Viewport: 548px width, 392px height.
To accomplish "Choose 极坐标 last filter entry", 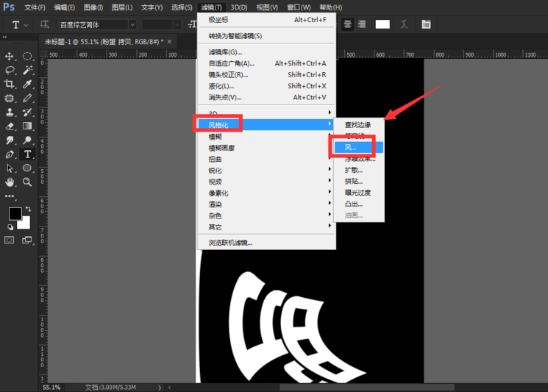I will [x=267, y=20].
